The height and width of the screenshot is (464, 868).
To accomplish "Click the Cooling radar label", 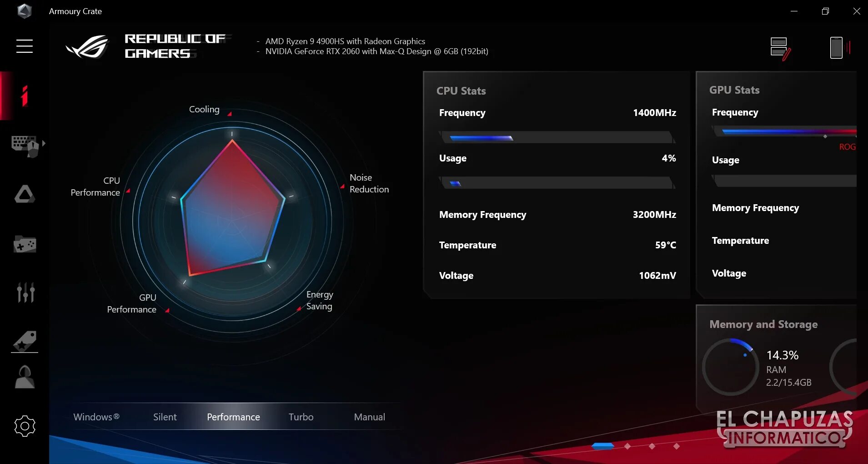I will [x=204, y=109].
